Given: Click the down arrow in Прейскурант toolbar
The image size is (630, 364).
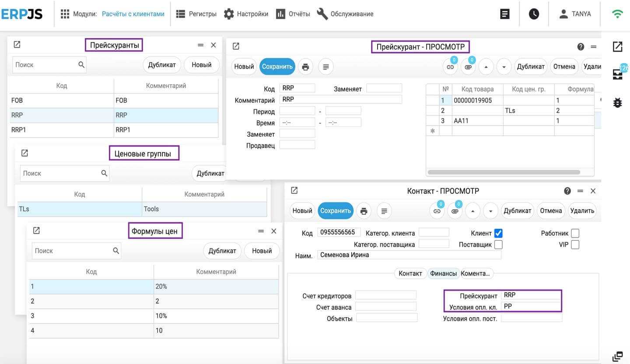Looking at the screenshot, I should tap(504, 67).
